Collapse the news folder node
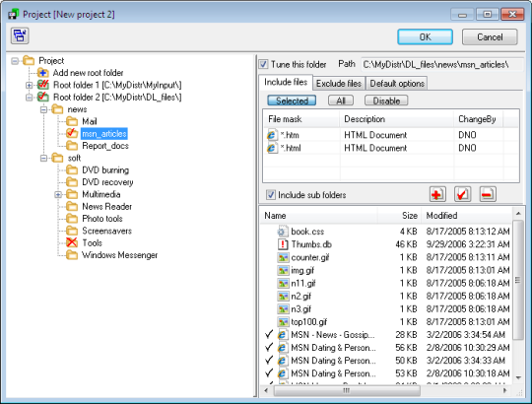This screenshot has width=532, height=404. click(43, 109)
